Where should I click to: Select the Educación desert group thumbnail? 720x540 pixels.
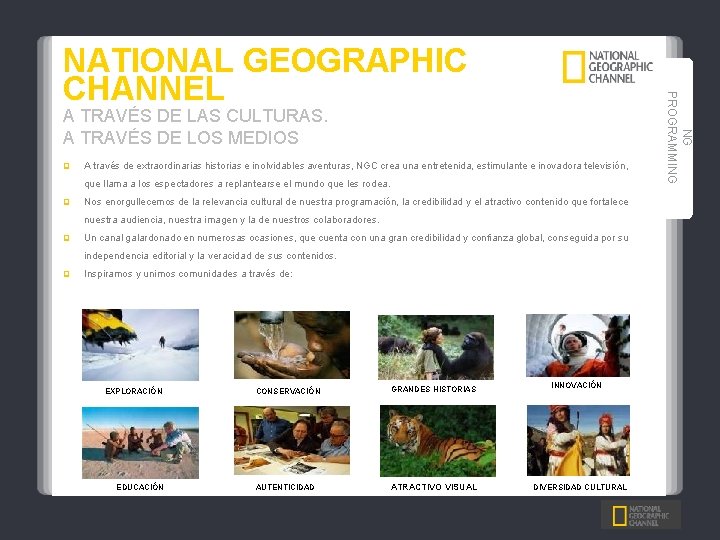click(141, 443)
